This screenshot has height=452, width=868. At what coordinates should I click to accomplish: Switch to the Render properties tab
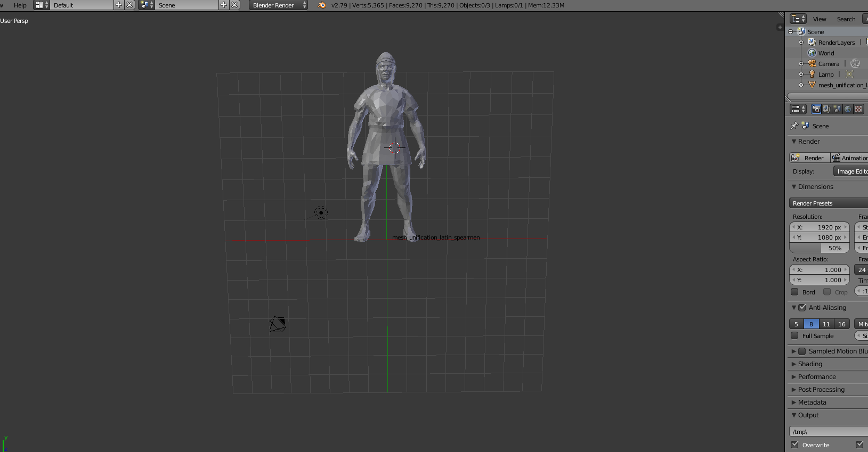(816, 109)
